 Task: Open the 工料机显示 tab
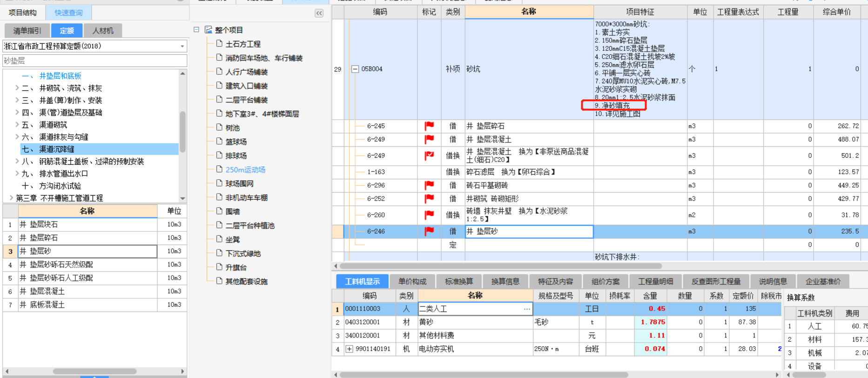(363, 281)
